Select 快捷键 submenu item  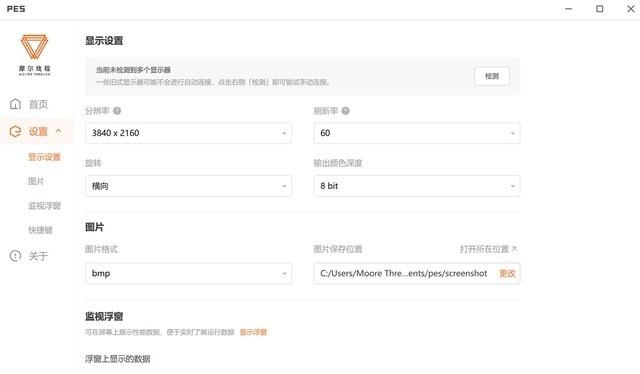40,230
